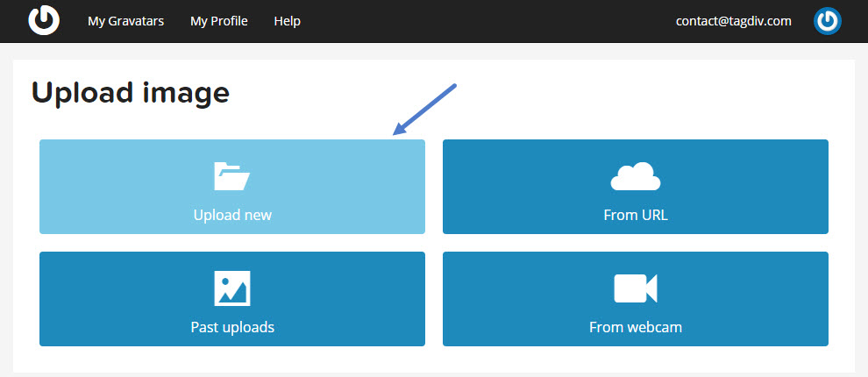Select the open folder icon
This screenshot has height=377, width=868.
(x=232, y=176)
